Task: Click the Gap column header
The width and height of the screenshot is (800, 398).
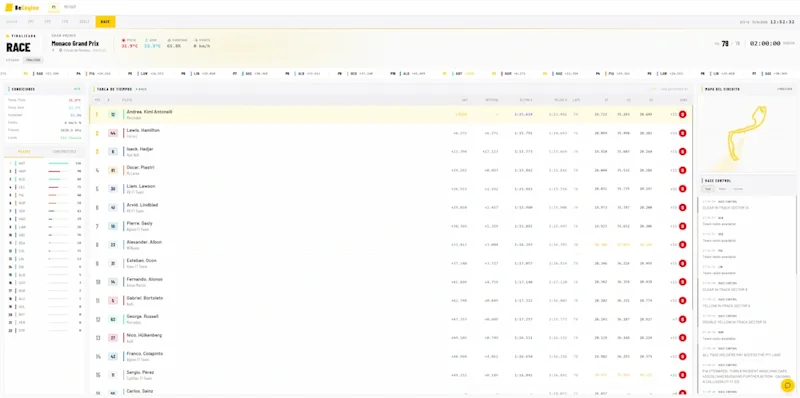Action: point(465,100)
